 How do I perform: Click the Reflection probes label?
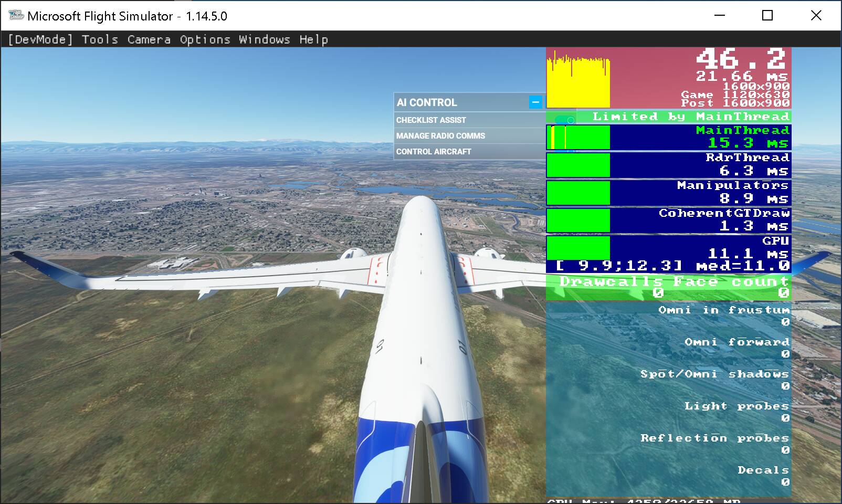click(714, 438)
